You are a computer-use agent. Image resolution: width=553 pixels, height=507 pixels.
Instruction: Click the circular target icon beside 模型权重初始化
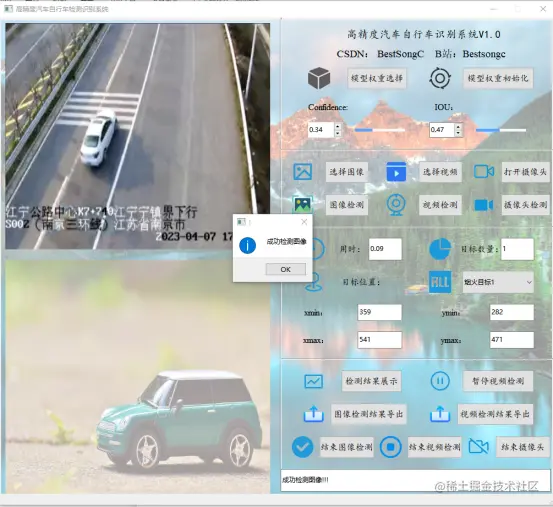[x=440, y=78]
